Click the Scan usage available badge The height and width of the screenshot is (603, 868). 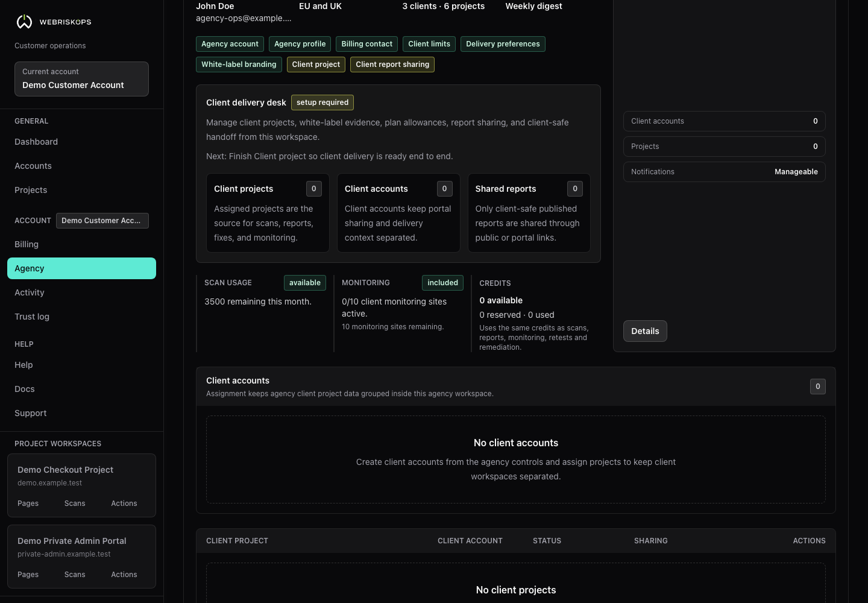(x=305, y=283)
